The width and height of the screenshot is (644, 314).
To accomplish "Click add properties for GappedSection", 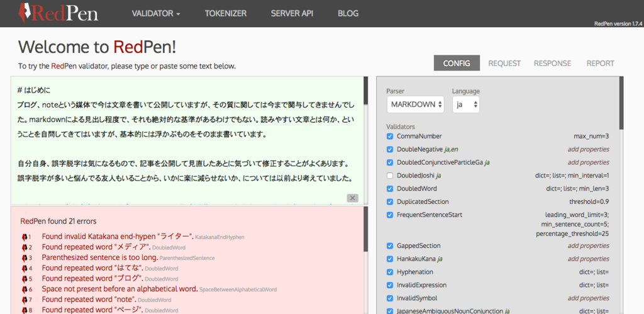I will click(588, 246).
